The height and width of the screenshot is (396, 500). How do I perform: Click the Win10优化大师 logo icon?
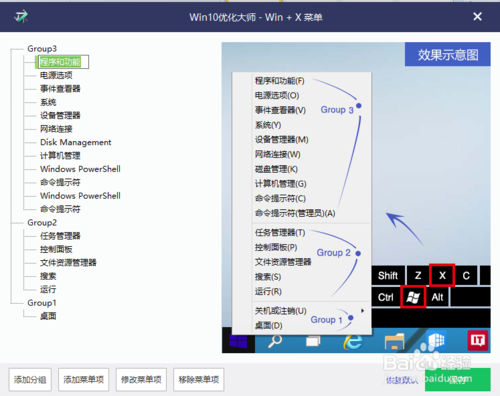[x=21, y=16]
